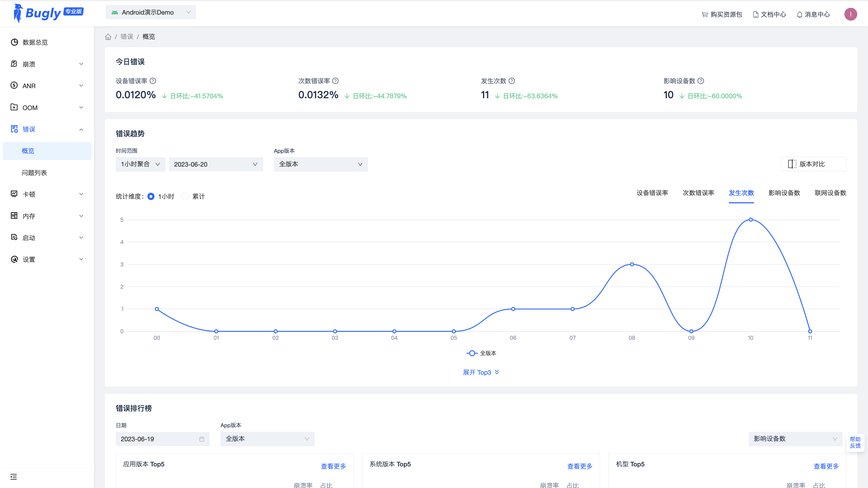
Task: Click the 内存 sidebar icon
Action: [x=14, y=216]
